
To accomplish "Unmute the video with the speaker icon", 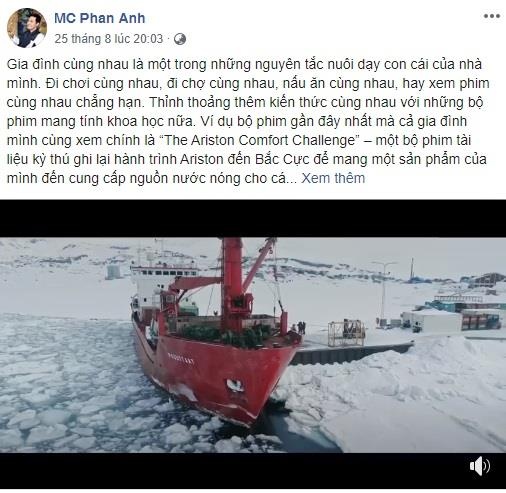I will tap(480, 466).
